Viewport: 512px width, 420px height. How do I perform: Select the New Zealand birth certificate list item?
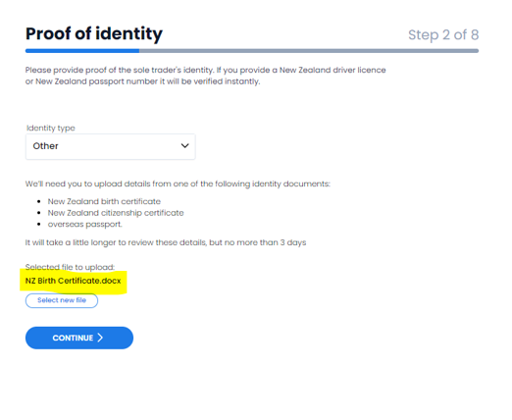click(x=104, y=201)
